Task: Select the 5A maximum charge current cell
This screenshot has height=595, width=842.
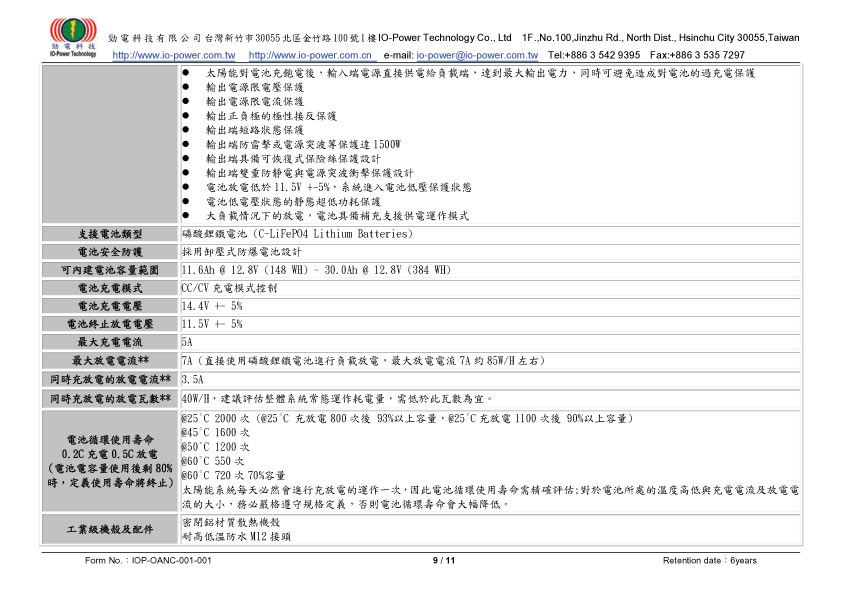Action: click(x=187, y=342)
